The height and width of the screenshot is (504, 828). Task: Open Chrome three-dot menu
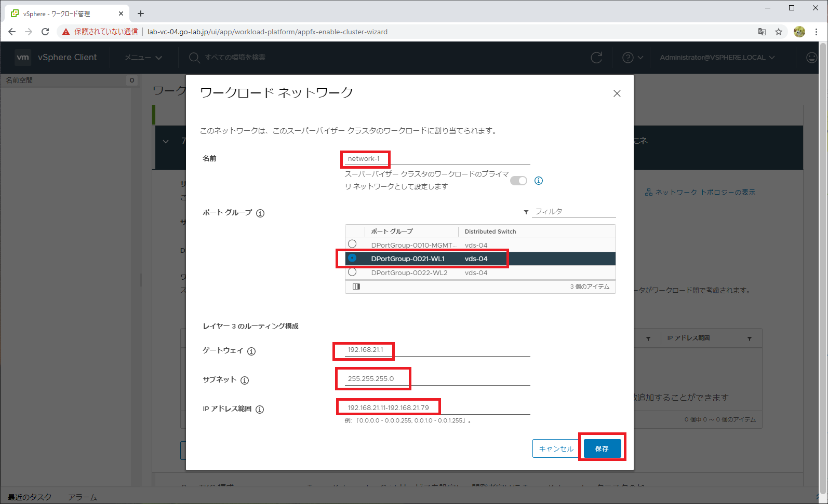[816, 32]
